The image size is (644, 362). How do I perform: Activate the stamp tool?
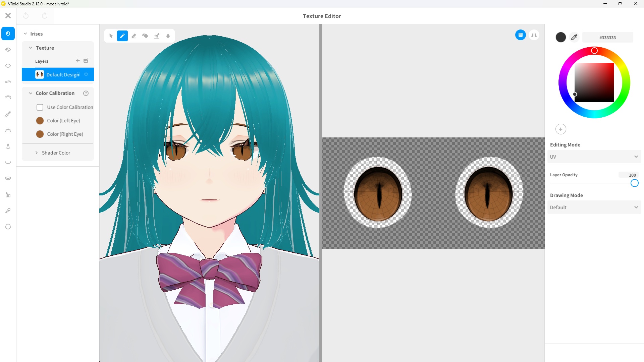click(x=157, y=36)
